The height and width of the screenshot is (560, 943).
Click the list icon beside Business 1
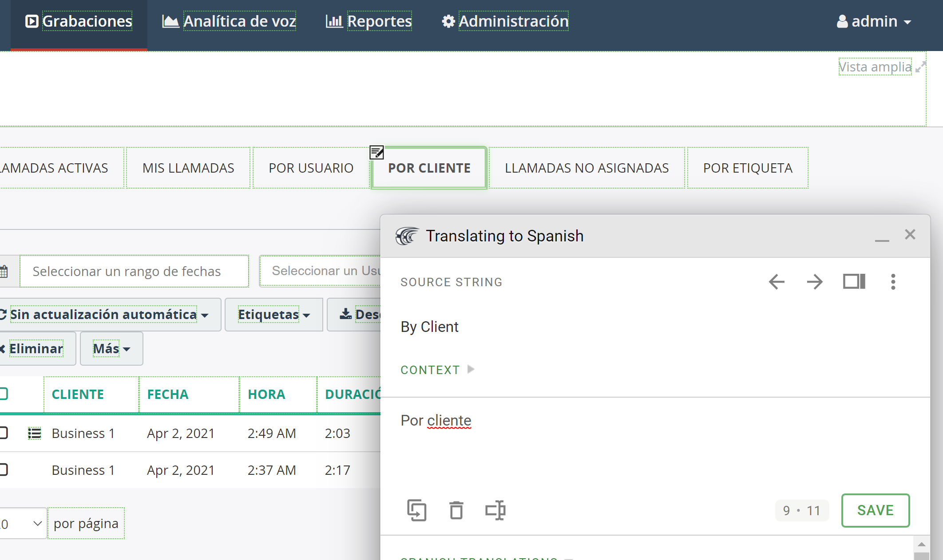[34, 434]
